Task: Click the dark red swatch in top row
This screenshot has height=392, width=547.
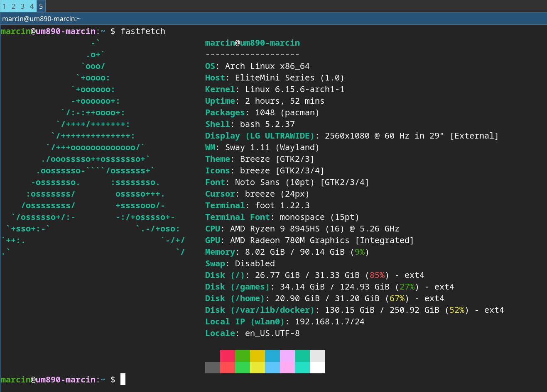Action: pyautogui.click(x=227, y=356)
